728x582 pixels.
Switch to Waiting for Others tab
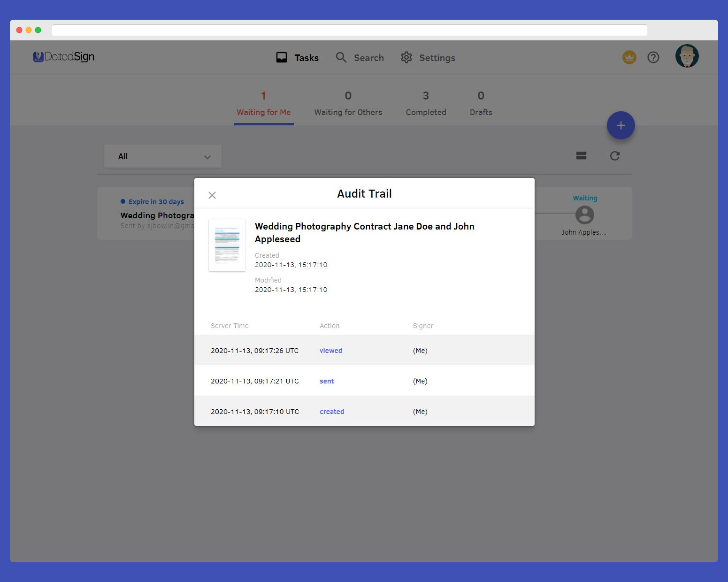[x=348, y=104]
